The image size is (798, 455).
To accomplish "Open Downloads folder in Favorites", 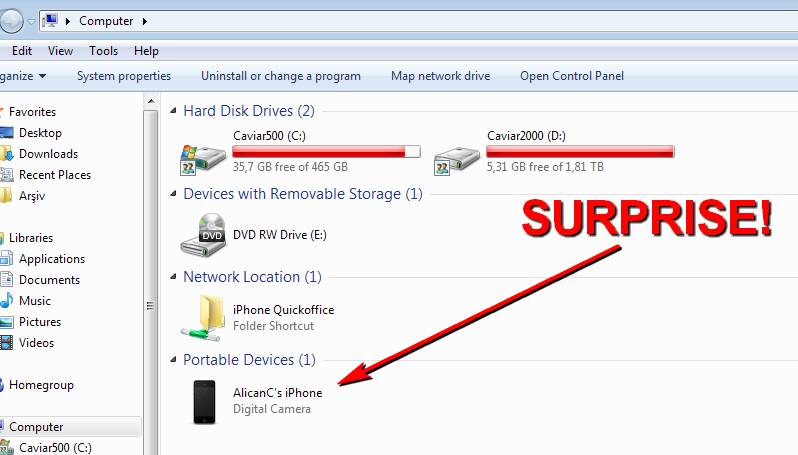I will tap(7, 154).
